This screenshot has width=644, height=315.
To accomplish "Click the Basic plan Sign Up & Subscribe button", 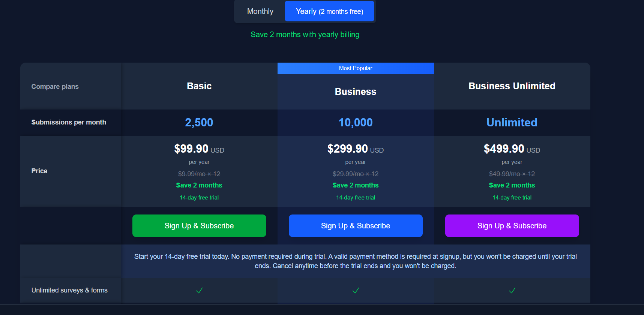I will [x=199, y=226].
